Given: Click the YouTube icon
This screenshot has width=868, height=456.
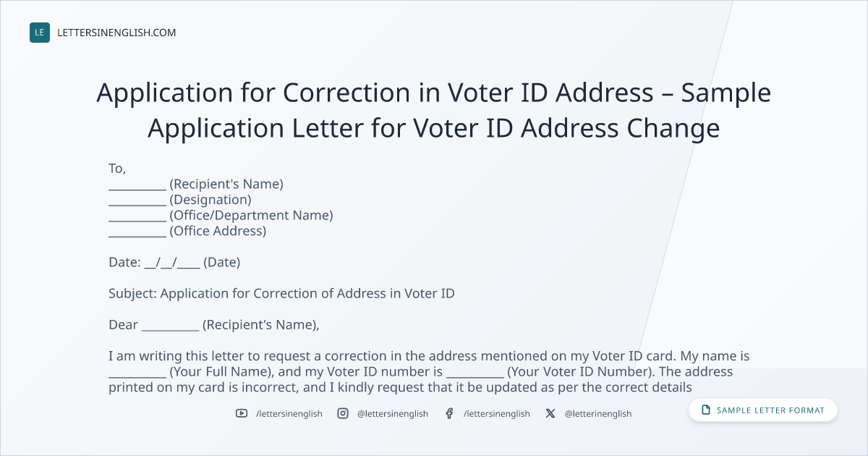Looking at the screenshot, I should pos(242,413).
